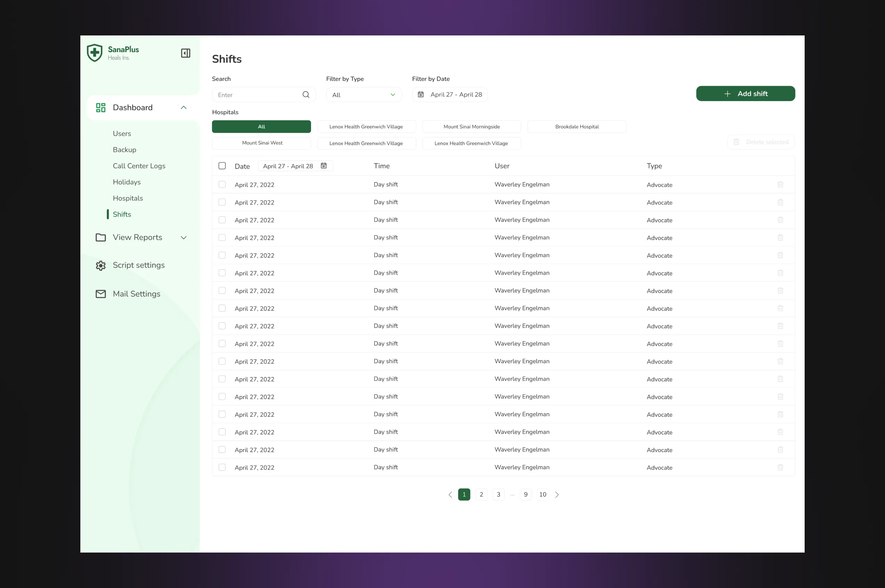Go to next page with right arrow
This screenshot has width=885, height=588.
coord(557,495)
